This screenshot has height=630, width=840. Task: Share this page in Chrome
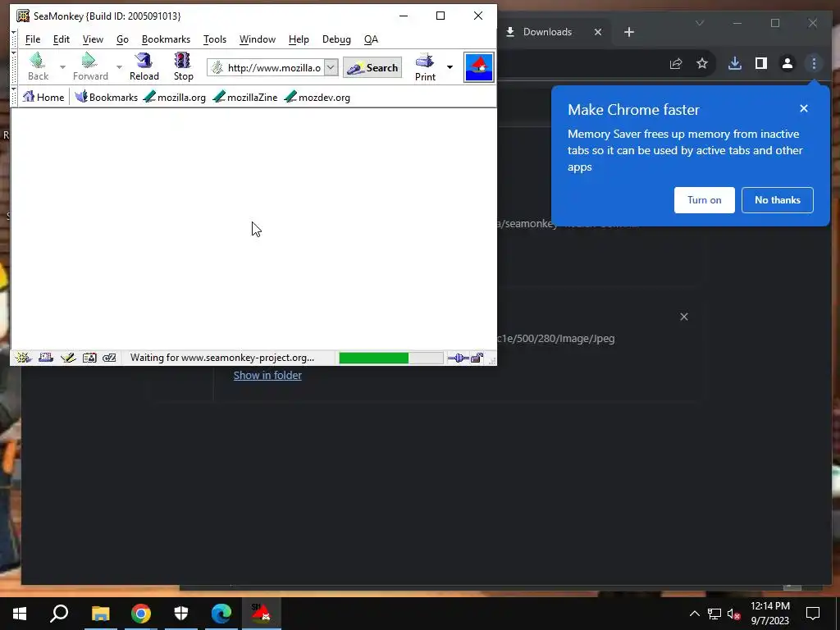(676, 63)
